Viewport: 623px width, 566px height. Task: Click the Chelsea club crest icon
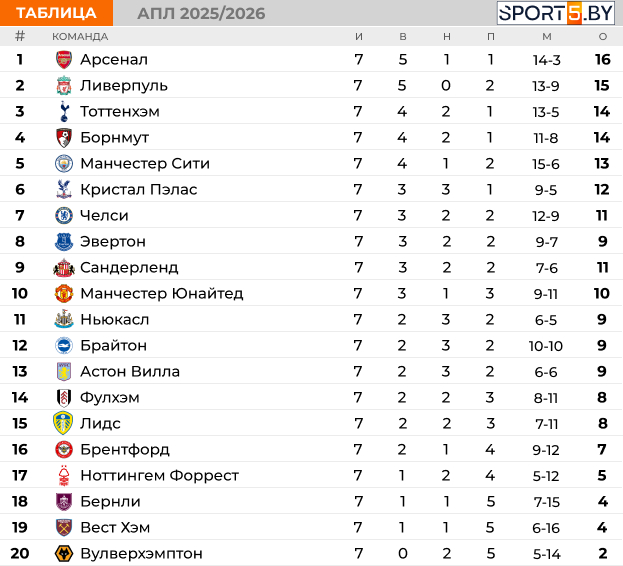[64, 215]
